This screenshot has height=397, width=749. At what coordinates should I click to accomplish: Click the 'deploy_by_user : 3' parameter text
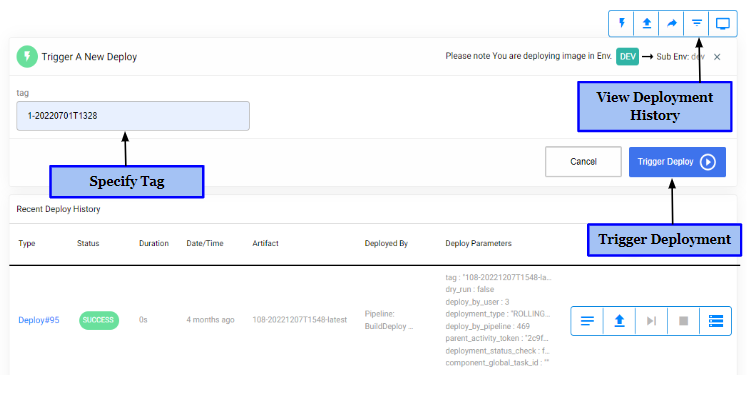(477, 302)
